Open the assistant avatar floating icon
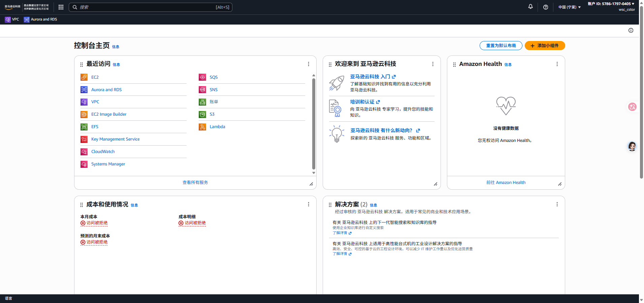 pos(632,146)
